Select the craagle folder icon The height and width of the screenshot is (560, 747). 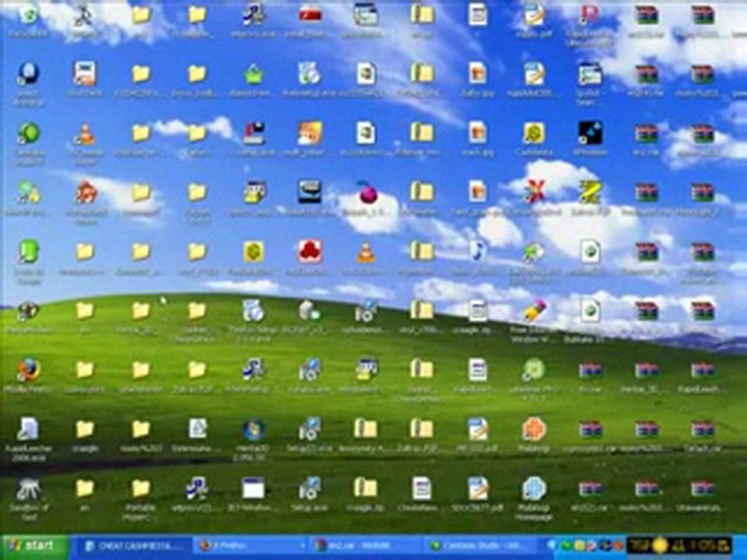click(85, 429)
